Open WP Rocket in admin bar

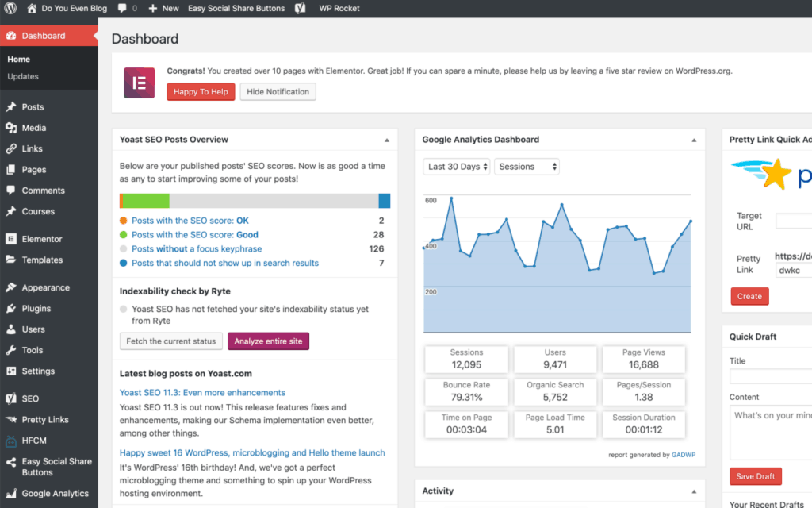339,8
